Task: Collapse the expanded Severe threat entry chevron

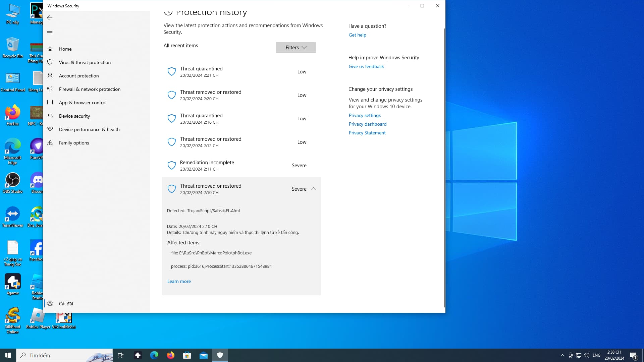Action: (313, 189)
